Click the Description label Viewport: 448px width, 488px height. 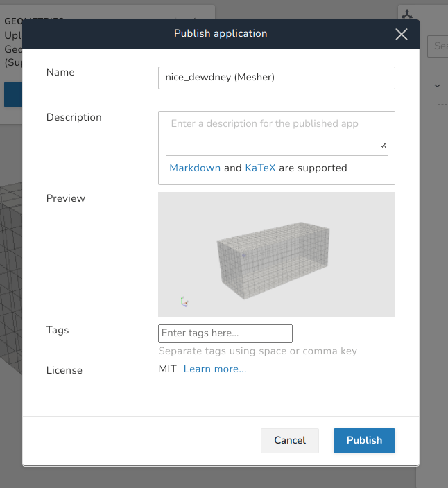(x=74, y=117)
